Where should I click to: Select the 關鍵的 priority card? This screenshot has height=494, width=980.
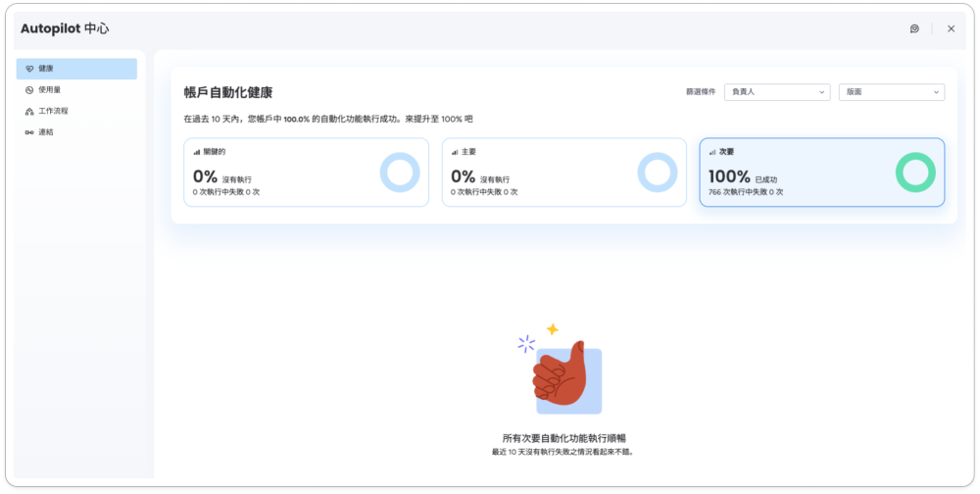pos(306,172)
